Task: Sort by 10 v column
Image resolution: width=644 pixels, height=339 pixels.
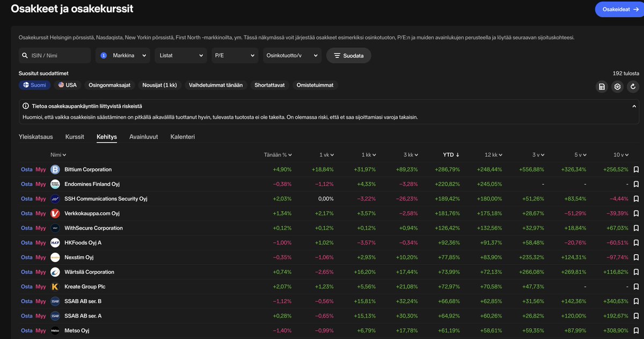Action: point(621,155)
